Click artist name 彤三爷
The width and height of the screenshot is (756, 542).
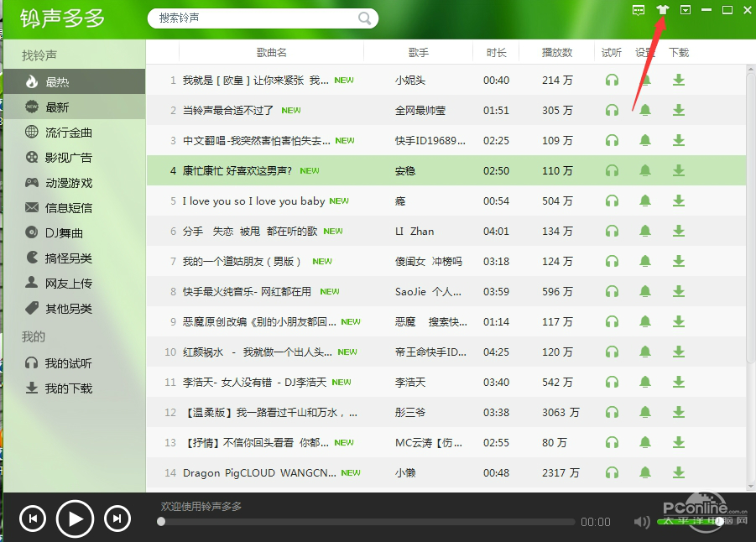(410, 412)
